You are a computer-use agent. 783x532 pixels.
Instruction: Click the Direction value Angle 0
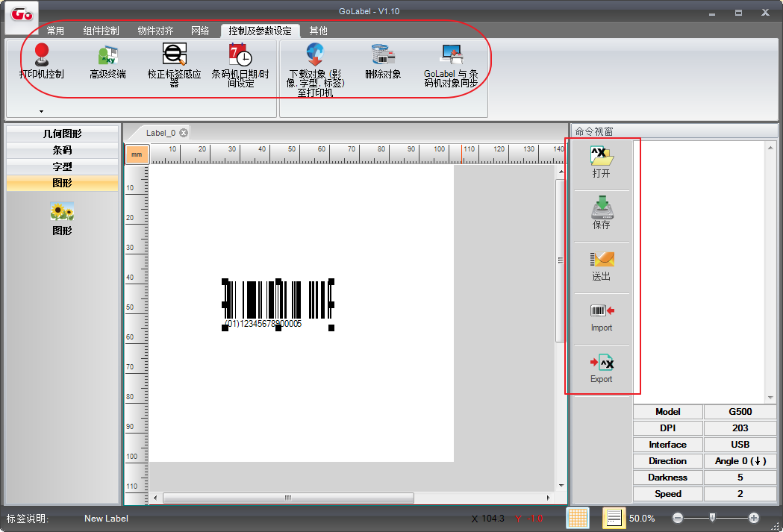740,461
